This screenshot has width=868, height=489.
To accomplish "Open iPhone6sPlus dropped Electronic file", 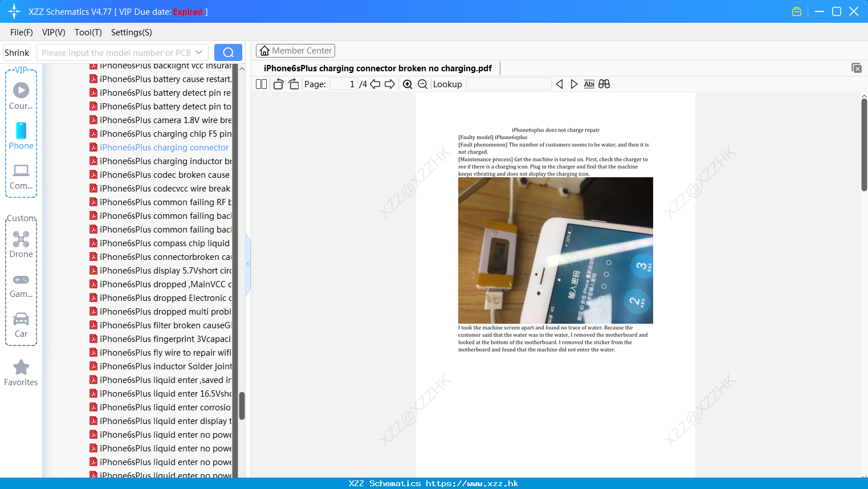I will click(160, 298).
